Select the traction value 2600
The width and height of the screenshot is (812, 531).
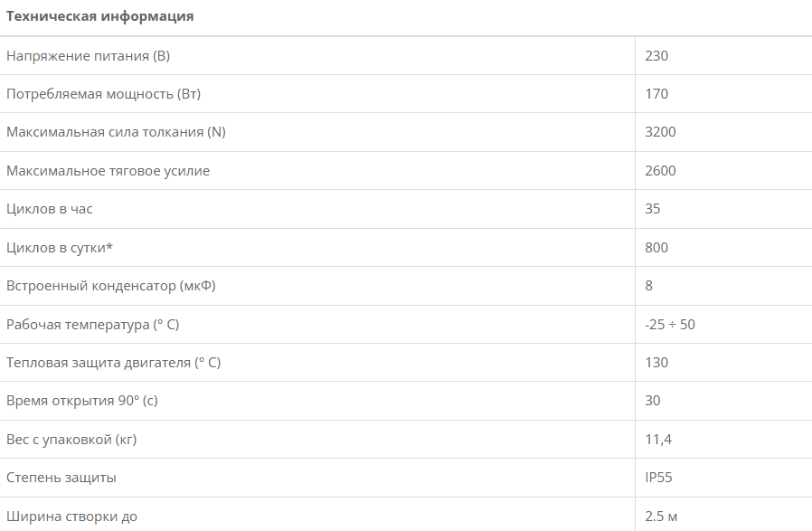tap(660, 171)
